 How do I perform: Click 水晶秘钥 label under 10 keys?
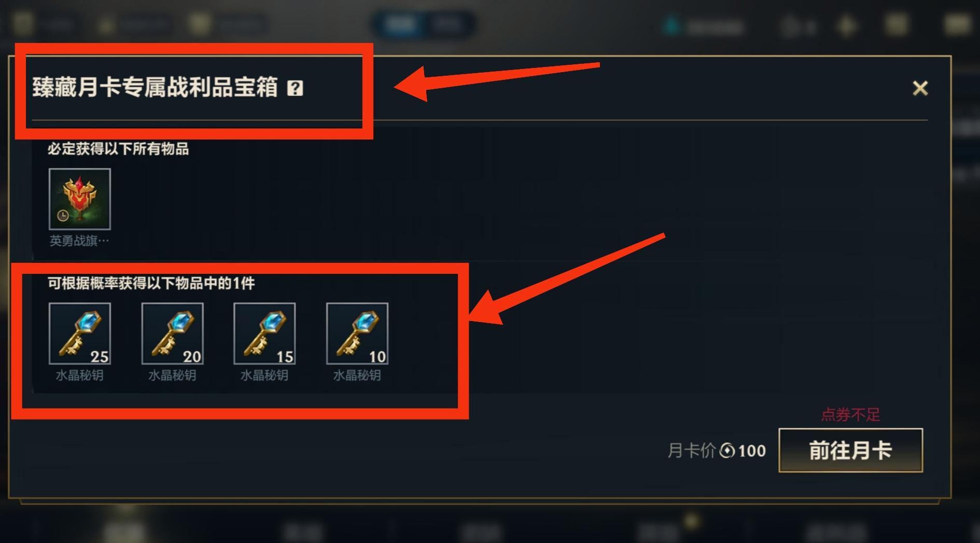point(357,375)
